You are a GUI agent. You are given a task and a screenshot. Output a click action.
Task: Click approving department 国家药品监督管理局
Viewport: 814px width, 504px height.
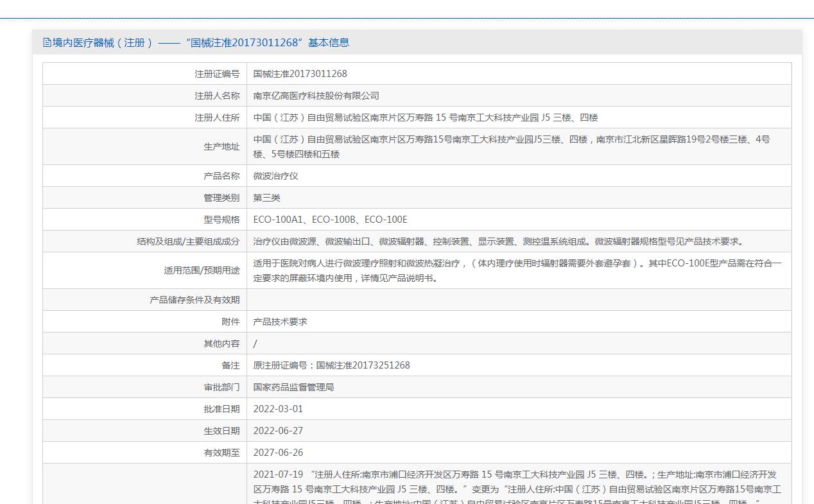(x=293, y=387)
